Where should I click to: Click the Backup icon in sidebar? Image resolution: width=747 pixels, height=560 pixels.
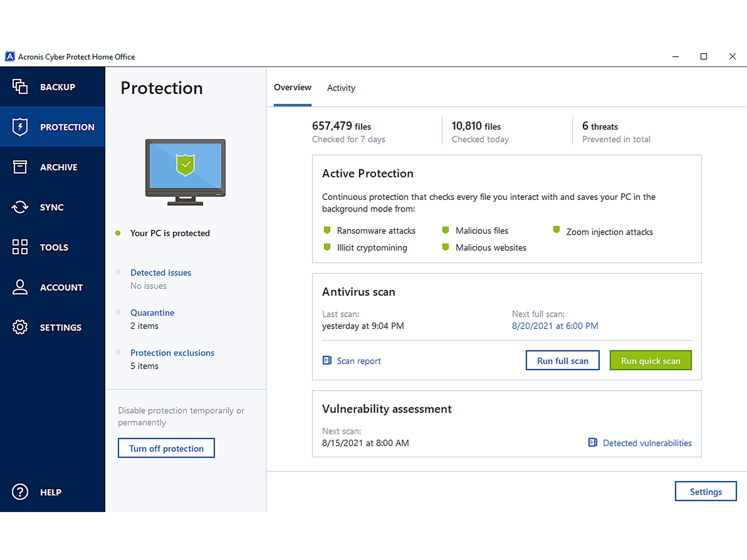click(x=20, y=87)
